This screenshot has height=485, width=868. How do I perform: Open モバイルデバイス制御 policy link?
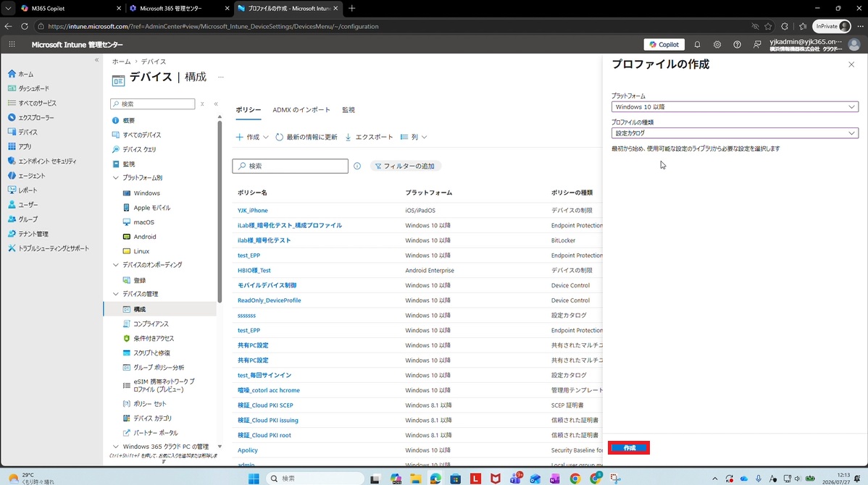(x=267, y=285)
